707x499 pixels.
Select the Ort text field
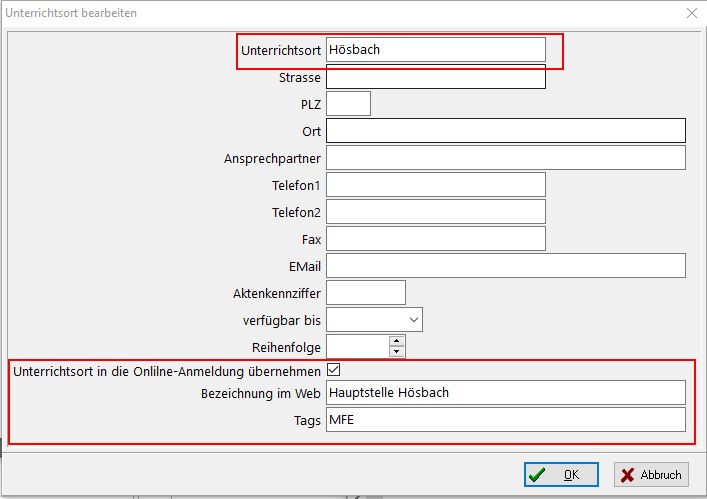point(505,131)
